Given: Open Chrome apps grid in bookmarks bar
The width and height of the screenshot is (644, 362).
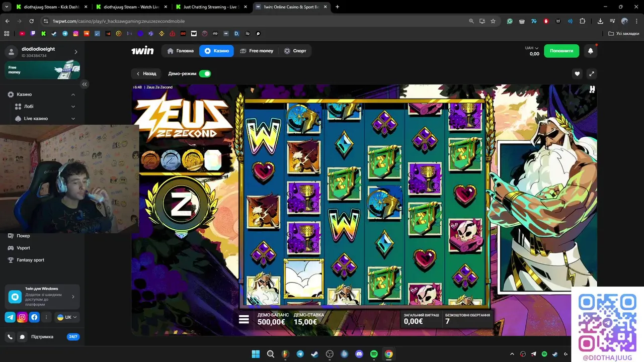Looking at the screenshot, I should [7, 34].
